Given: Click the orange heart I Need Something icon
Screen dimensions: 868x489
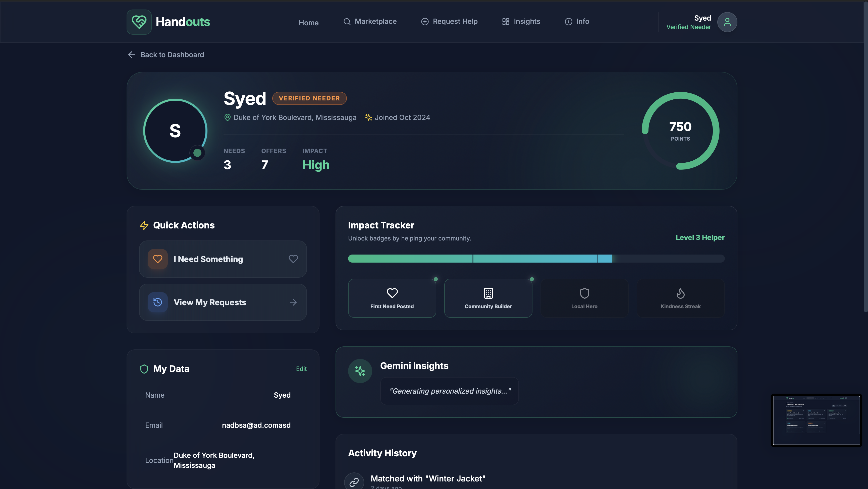Looking at the screenshot, I should click(x=157, y=259).
